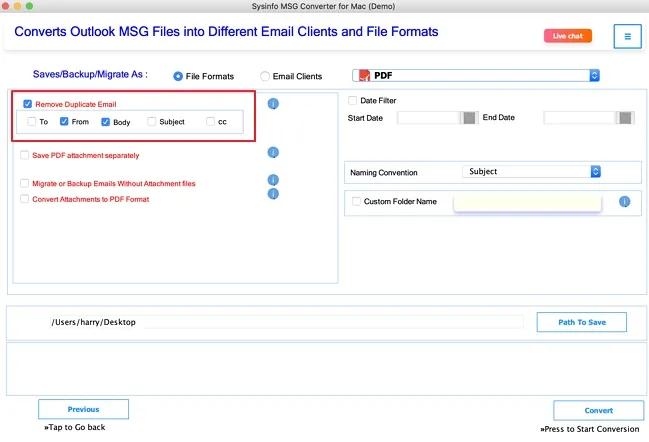Enable Custom Folder Name checkbox

356,202
